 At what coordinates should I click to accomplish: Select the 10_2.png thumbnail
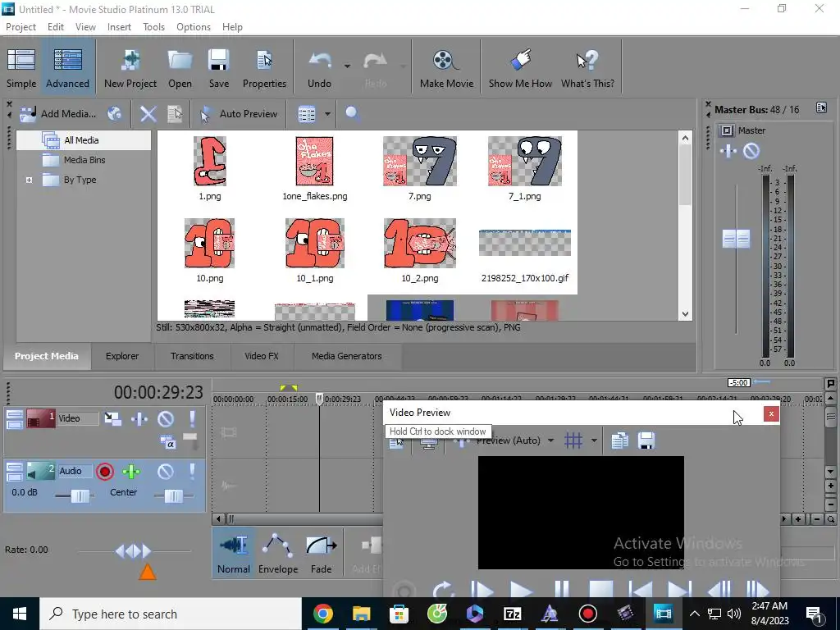point(419,243)
